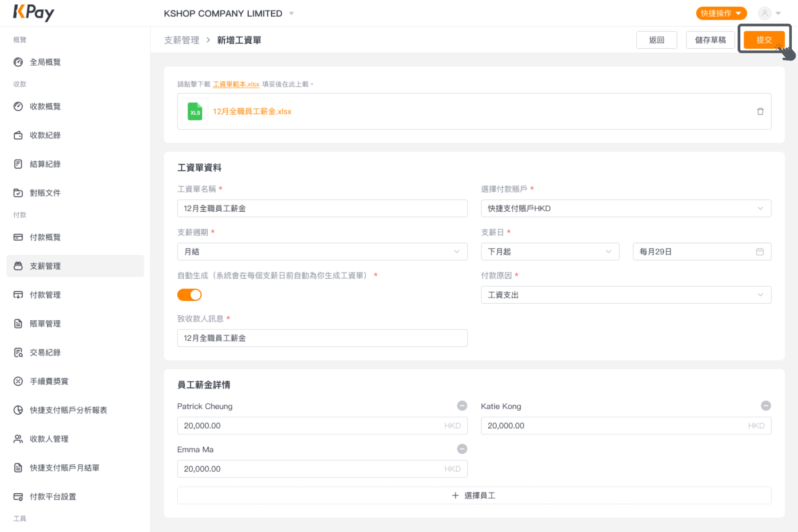798x532 pixels.
Task: Remove Emma Ma from salary list
Action: [462, 449]
